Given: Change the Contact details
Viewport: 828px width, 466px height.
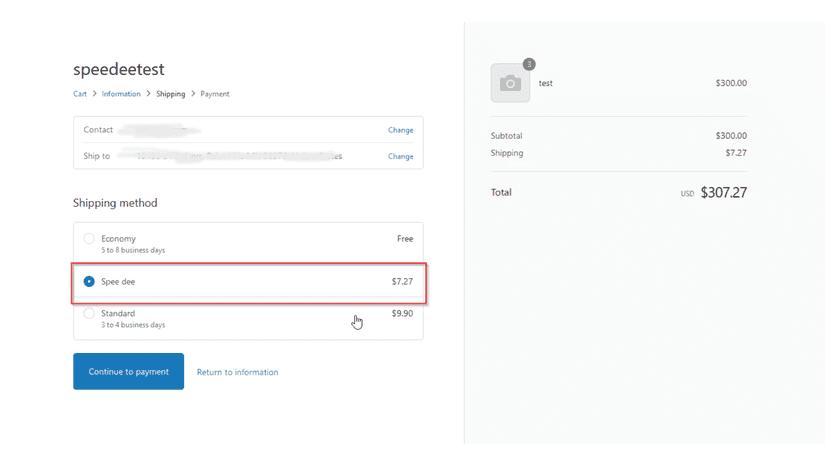Looking at the screenshot, I should 400,130.
